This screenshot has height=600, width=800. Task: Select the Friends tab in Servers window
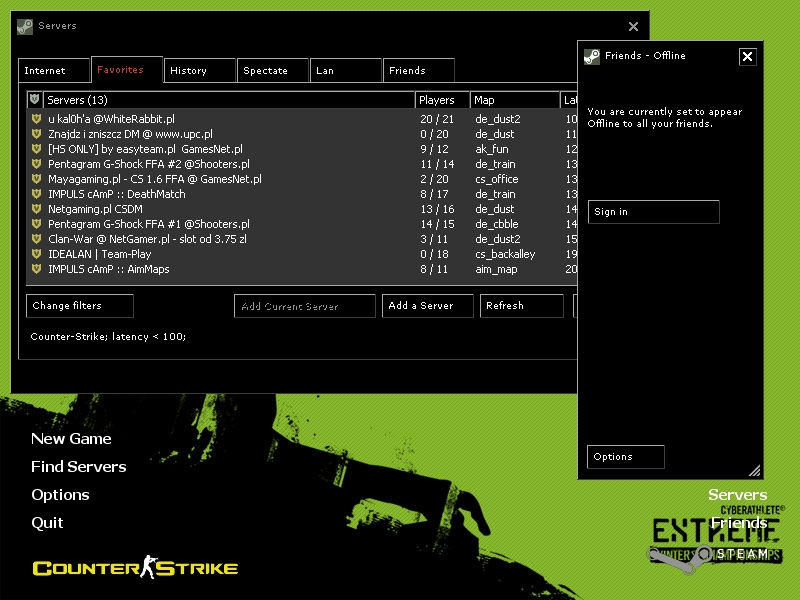pos(419,70)
